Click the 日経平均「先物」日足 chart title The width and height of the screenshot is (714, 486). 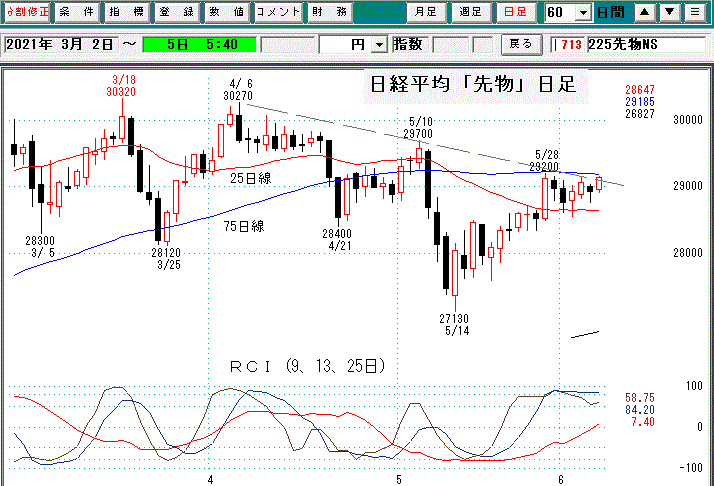click(474, 85)
